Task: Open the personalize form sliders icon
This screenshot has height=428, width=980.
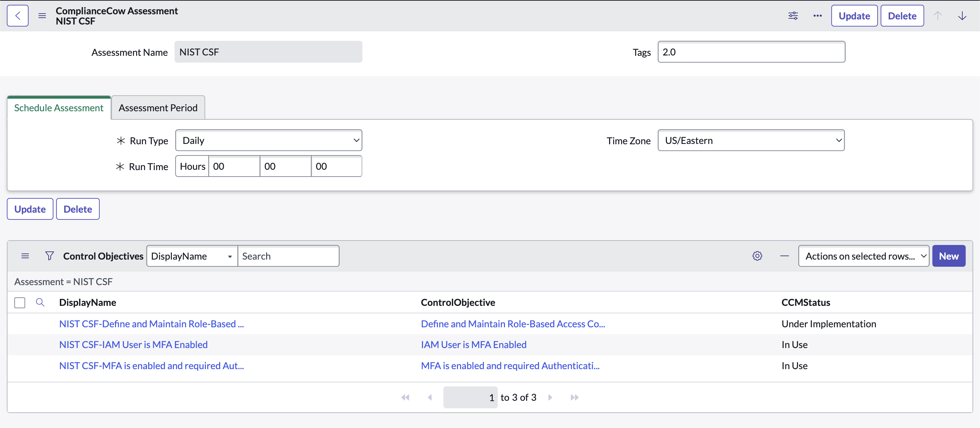Action: click(793, 16)
